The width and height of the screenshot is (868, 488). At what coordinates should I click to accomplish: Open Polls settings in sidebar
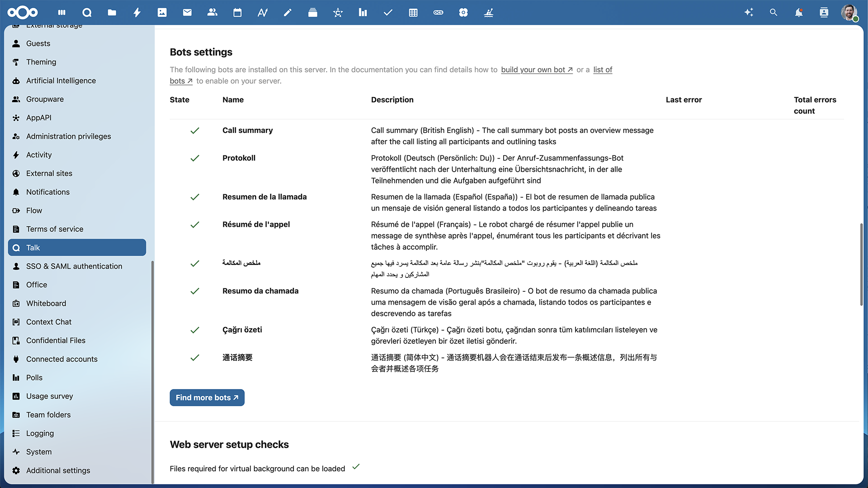77,378
